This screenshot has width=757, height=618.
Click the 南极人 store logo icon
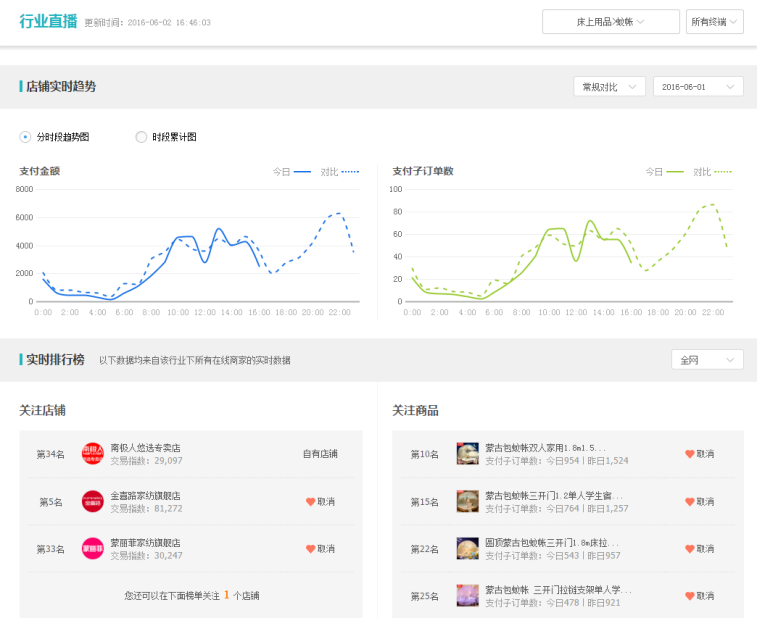93,454
